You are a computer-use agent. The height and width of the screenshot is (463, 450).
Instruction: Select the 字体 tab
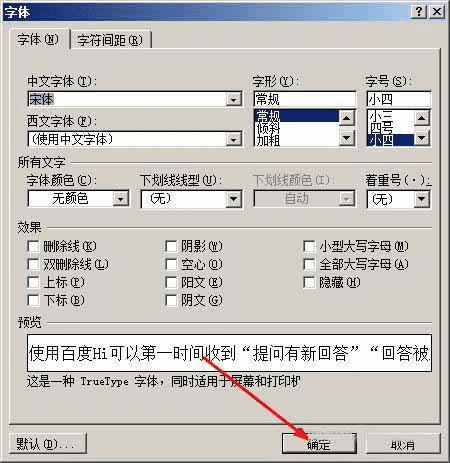pos(38,40)
